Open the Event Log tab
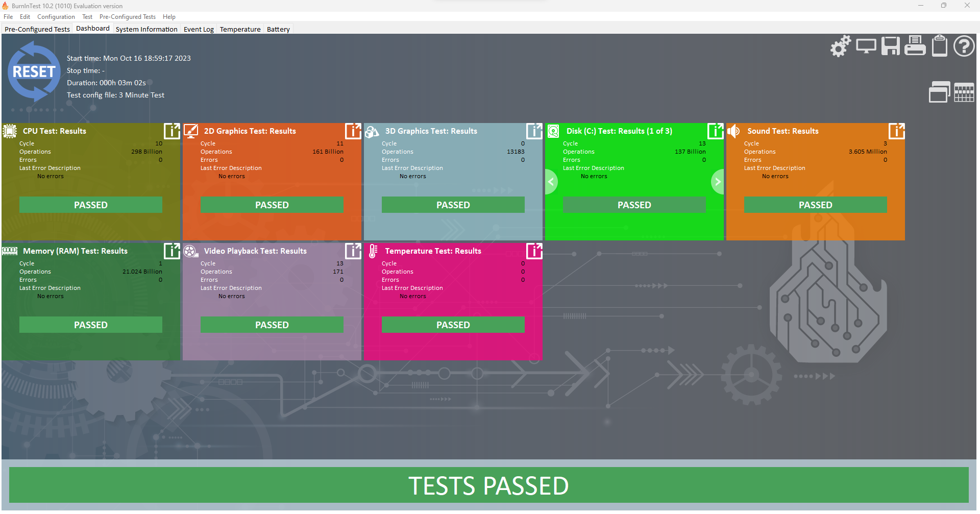 (x=199, y=29)
